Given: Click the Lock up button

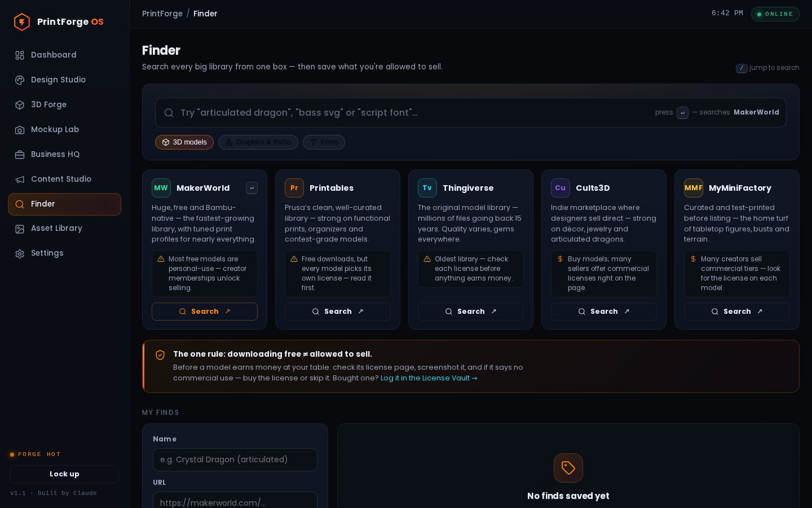Looking at the screenshot, I should (x=64, y=474).
